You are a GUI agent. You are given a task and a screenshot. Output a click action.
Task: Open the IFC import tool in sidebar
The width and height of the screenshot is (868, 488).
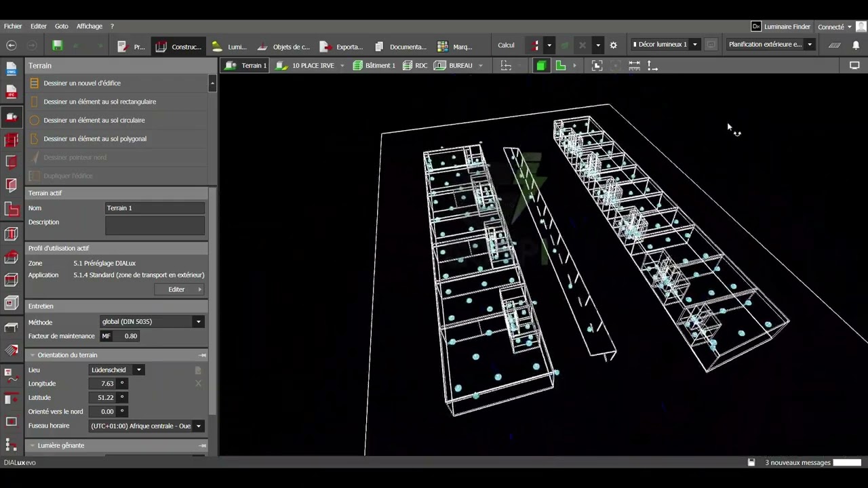pyautogui.click(x=12, y=92)
